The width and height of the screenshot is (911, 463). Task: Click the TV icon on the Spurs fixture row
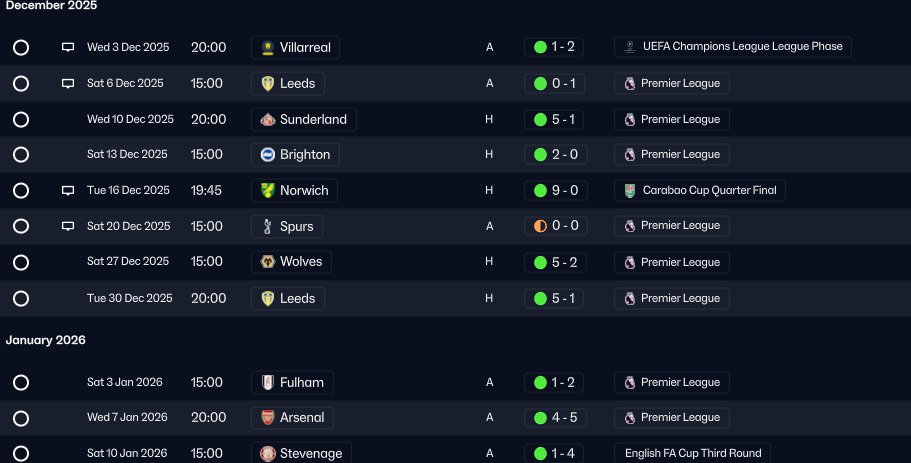pos(68,226)
